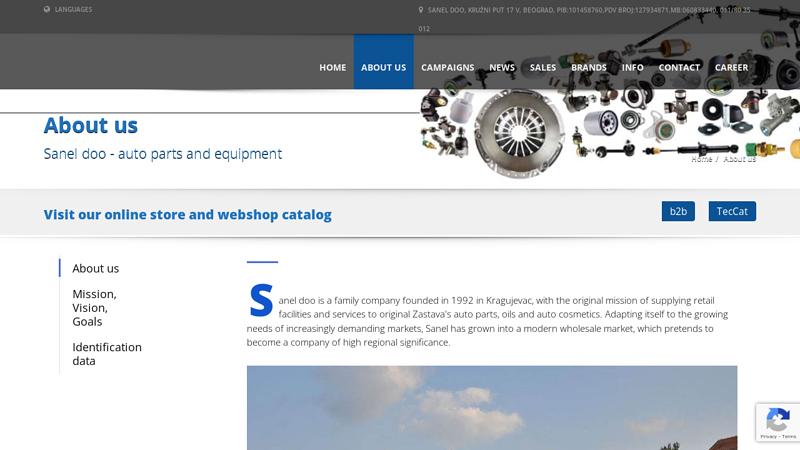Open the reCAPTCHA Privacy link
Screen dimensions: 800x450
tap(768, 437)
